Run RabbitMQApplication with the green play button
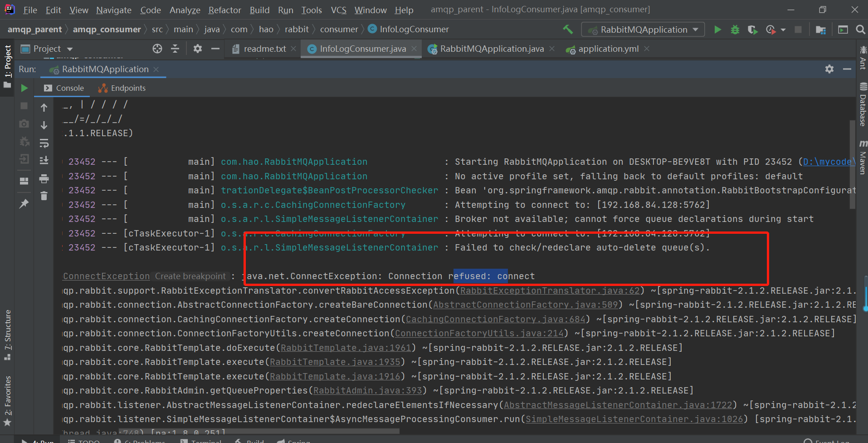 (717, 30)
